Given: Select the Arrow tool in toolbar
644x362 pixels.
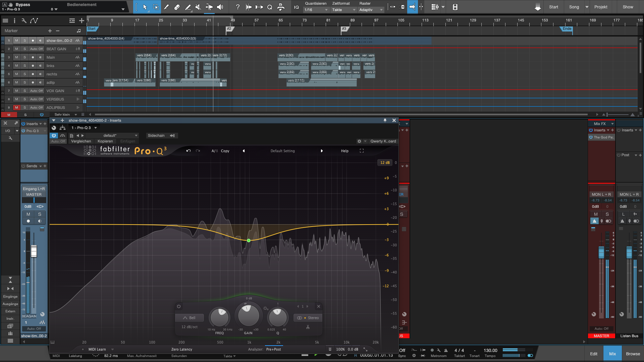Looking at the screenshot, I should click(145, 7).
